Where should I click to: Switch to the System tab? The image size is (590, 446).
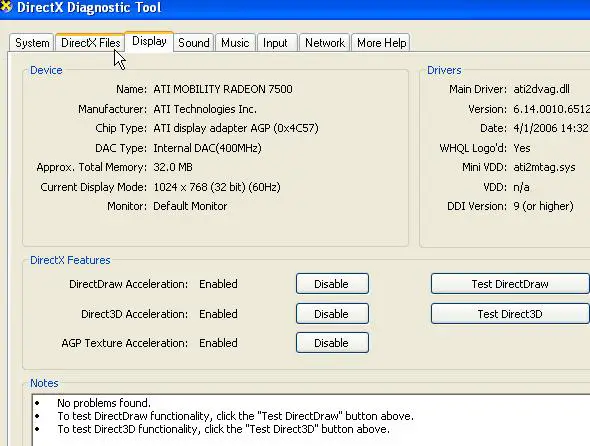[x=32, y=43]
